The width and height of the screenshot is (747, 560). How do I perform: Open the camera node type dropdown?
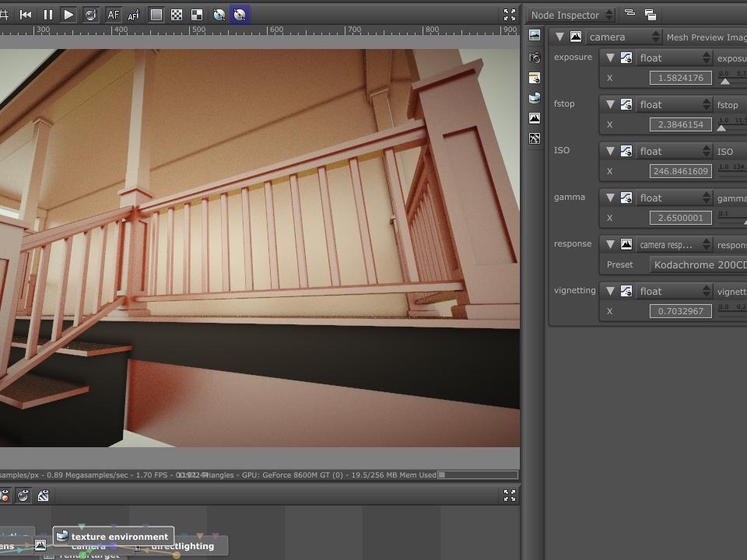tap(623, 37)
